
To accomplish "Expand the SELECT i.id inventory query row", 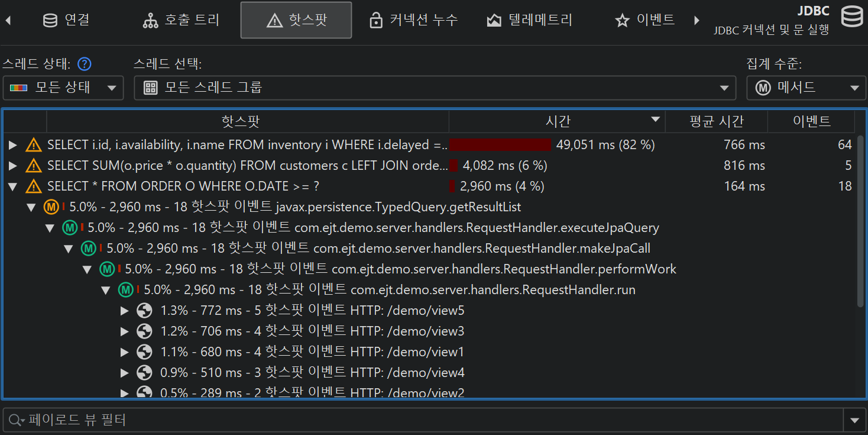I will click(x=13, y=145).
